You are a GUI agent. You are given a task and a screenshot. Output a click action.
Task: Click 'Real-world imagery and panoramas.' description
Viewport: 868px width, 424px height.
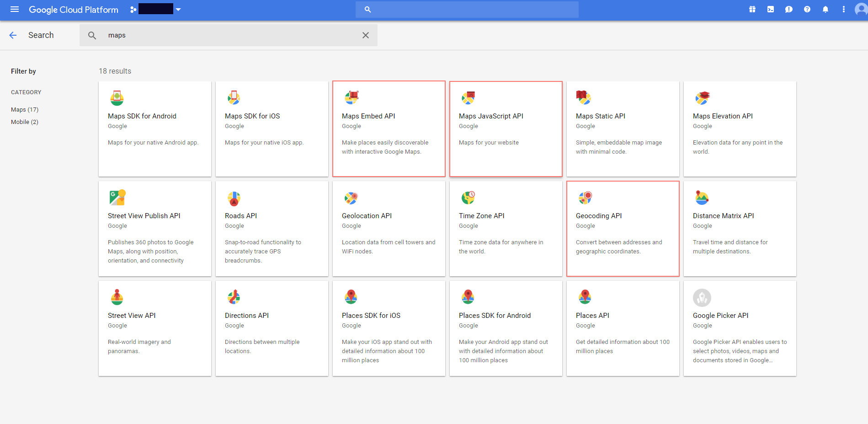coord(139,347)
